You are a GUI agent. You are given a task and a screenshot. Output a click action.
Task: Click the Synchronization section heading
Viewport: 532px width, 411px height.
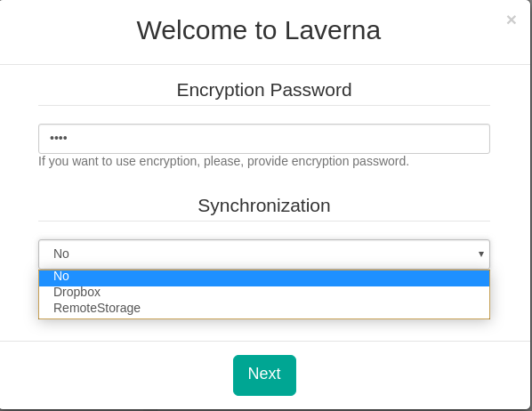264,205
